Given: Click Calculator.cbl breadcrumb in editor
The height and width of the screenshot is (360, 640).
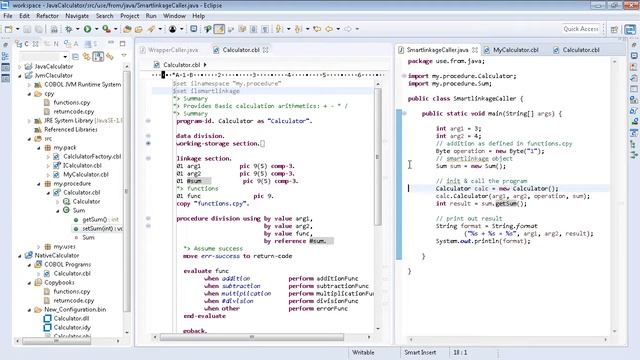Looking at the screenshot, I should 182,64.
